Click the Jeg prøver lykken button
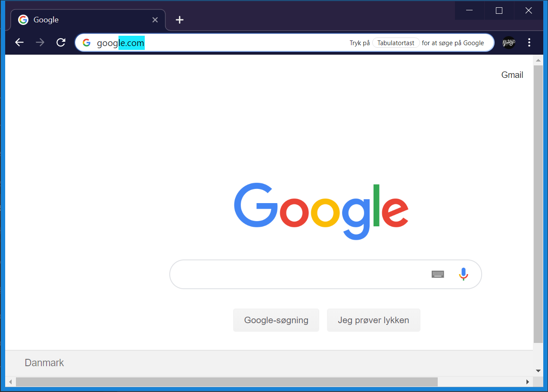This screenshot has height=392, width=548. click(x=374, y=320)
